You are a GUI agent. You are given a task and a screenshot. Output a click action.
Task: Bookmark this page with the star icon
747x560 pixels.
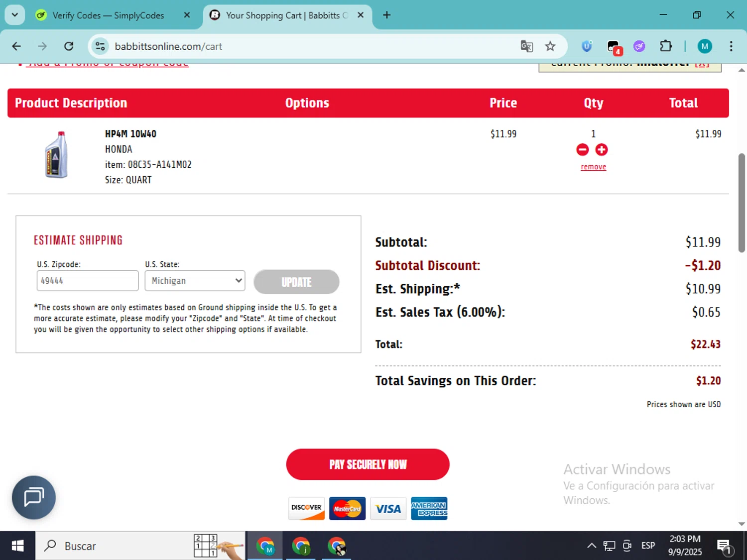[x=550, y=46]
